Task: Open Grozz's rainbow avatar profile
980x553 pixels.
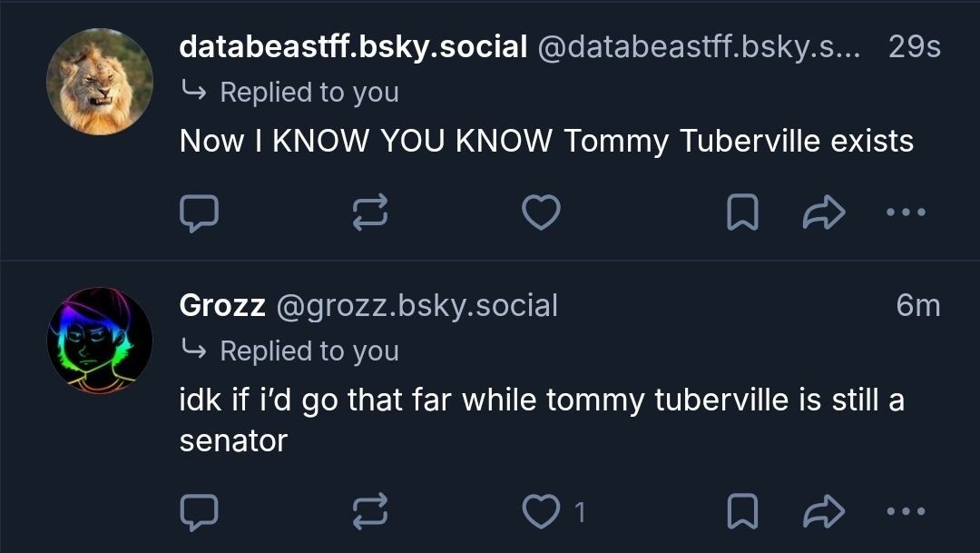Action: click(100, 341)
